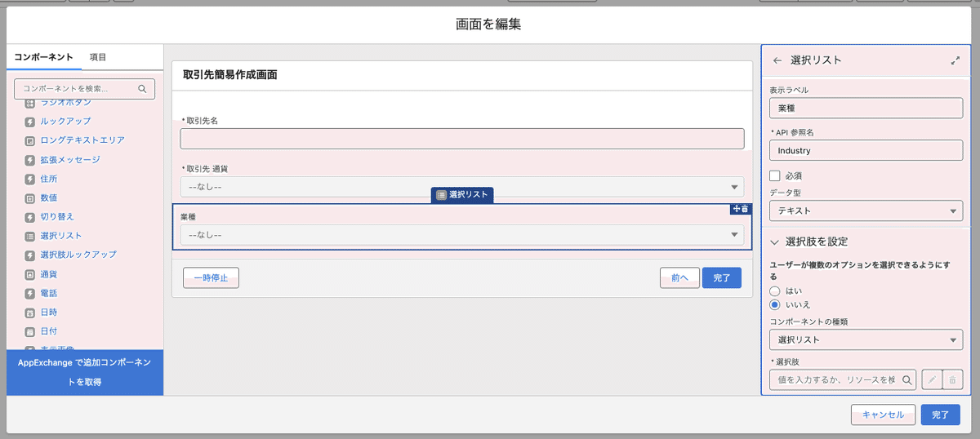
Task: Select the いいえ radio button
Action: coord(775,304)
